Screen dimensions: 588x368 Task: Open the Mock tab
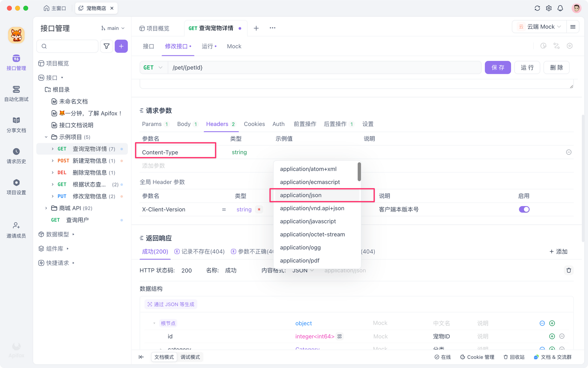(x=234, y=46)
